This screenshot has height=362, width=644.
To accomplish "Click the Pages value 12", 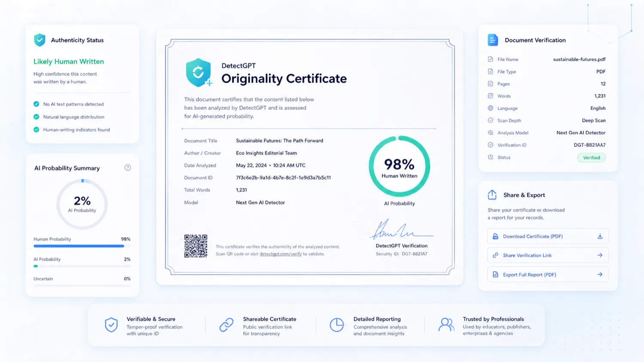I will [603, 84].
